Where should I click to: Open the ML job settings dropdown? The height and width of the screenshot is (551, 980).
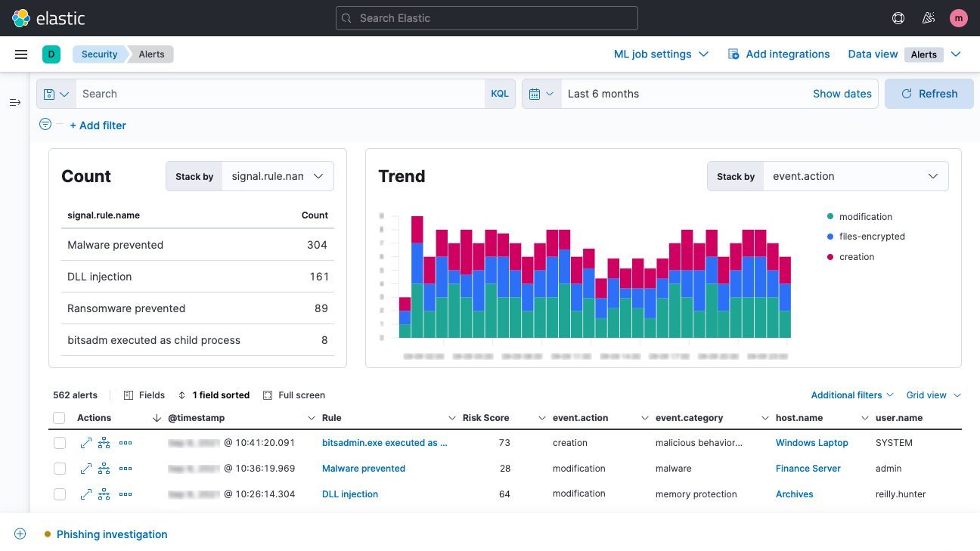tap(661, 54)
